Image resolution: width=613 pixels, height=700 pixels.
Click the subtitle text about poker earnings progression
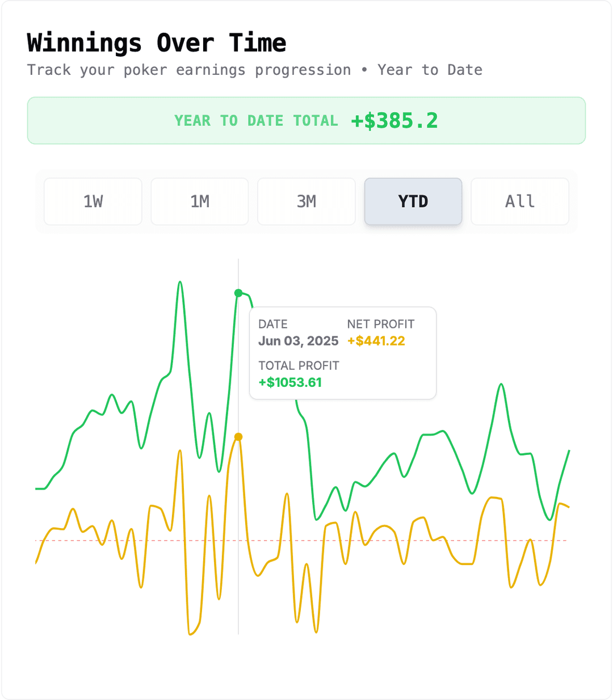(x=254, y=70)
